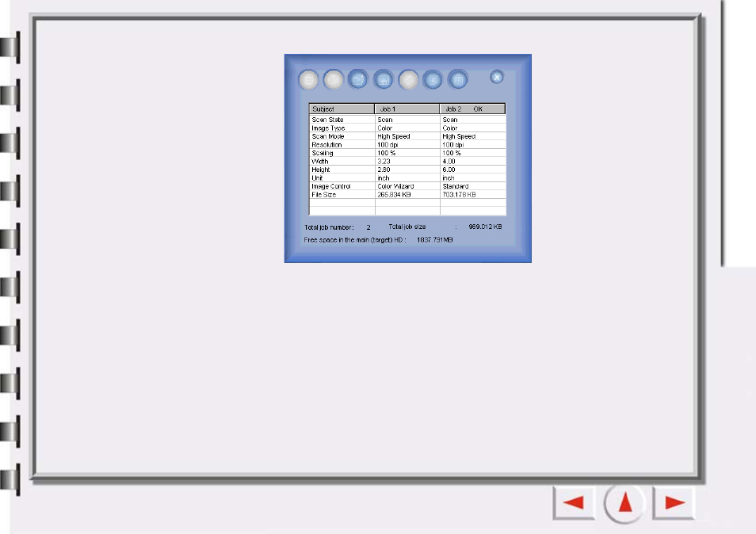Go up with the round up-arrow button
This screenshot has height=534, width=756.
tap(624, 502)
